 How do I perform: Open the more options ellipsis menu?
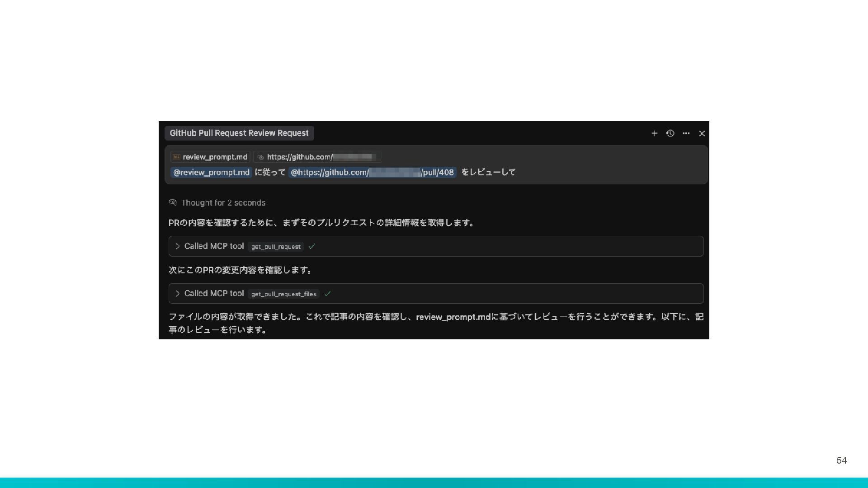(686, 133)
